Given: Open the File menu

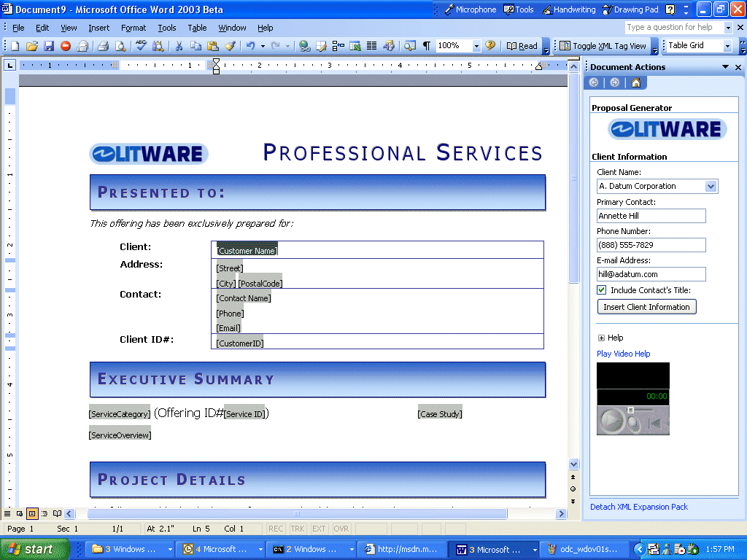Looking at the screenshot, I should click(x=18, y=28).
